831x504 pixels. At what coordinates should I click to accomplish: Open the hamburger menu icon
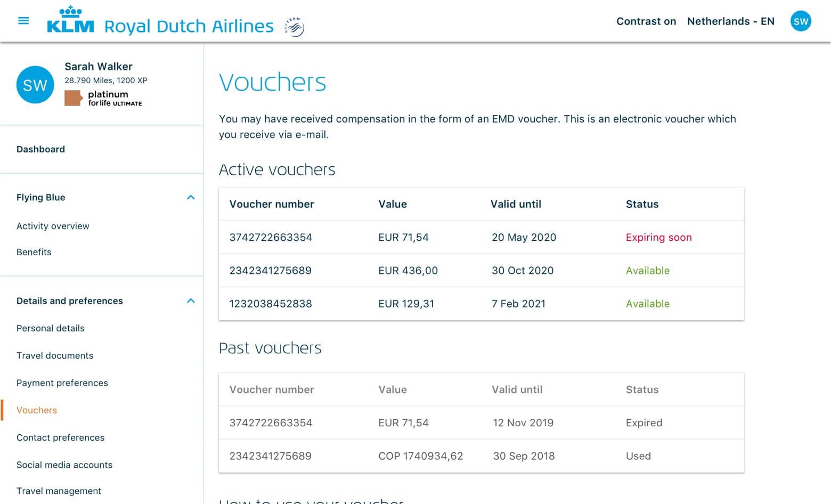point(23,21)
